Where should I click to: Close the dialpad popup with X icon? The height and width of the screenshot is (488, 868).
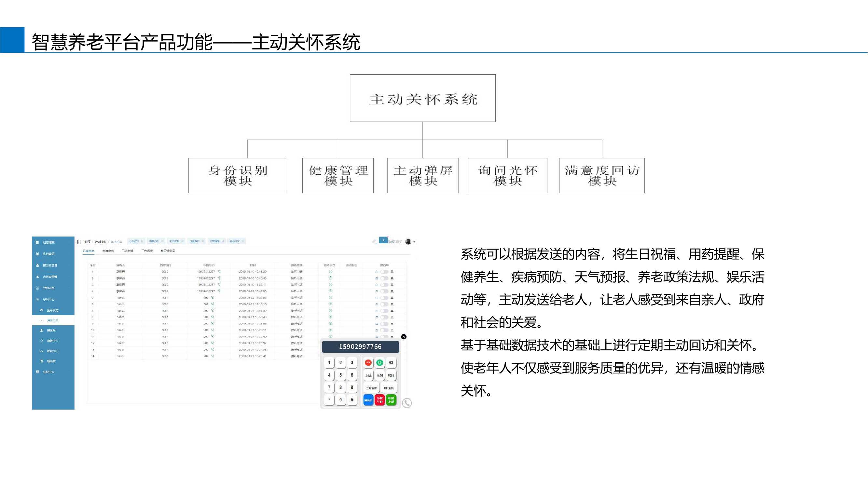tap(404, 337)
